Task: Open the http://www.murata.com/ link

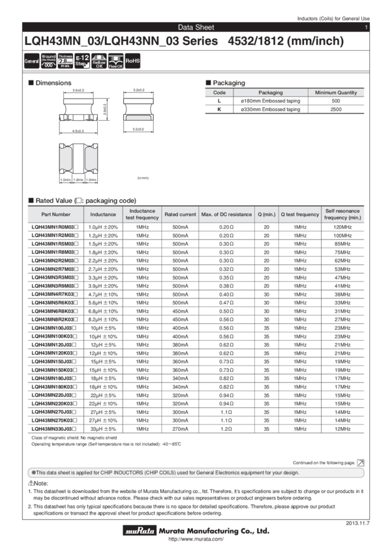Action: [196, 539]
